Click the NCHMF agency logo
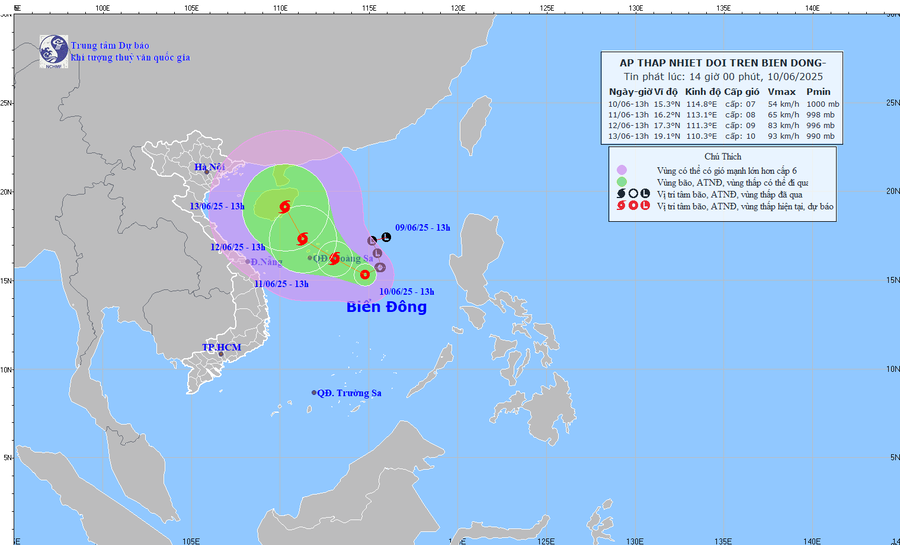 tap(52, 50)
